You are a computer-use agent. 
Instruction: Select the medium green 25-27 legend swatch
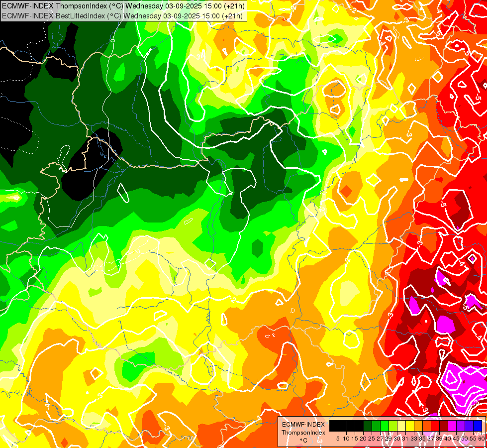[x=376, y=426]
